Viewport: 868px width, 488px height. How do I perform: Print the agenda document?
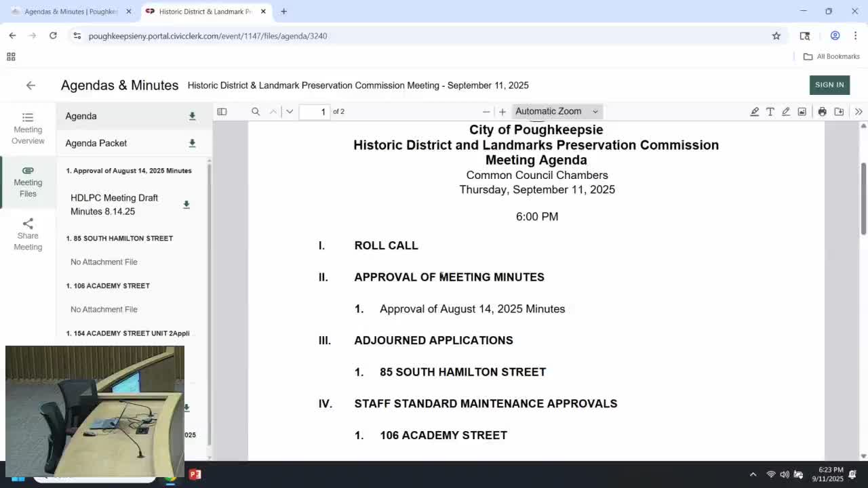[x=822, y=111]
